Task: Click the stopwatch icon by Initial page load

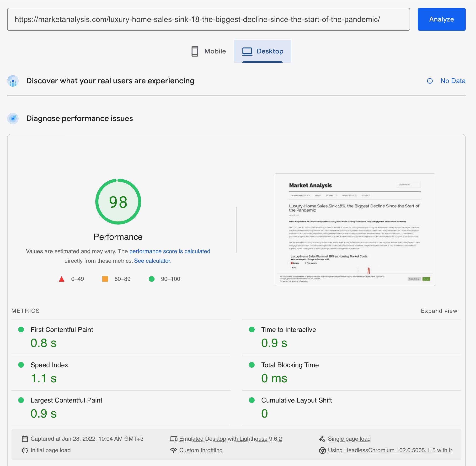Action: point(25,450)
